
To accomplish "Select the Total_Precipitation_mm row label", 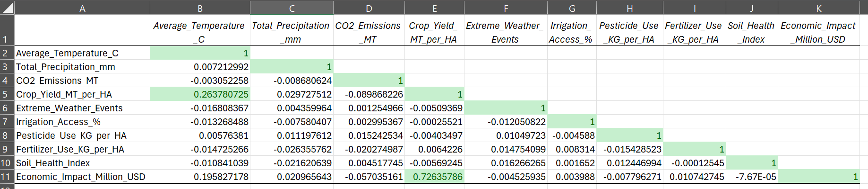I will pos(82,67).
